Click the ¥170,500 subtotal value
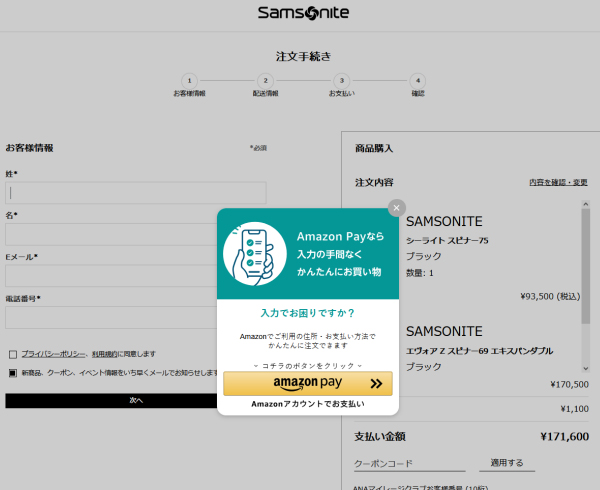The image size is (600, 490). 569,384
